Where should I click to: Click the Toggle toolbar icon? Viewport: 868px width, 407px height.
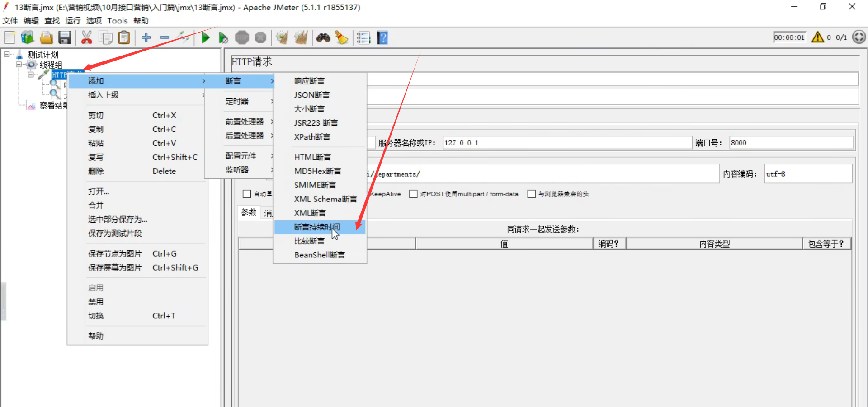[x=183, y=37]
